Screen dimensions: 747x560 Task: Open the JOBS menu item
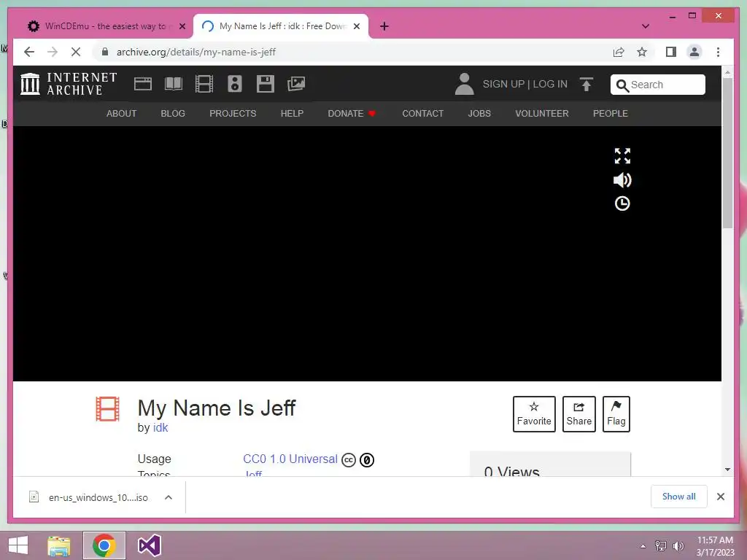479,113
